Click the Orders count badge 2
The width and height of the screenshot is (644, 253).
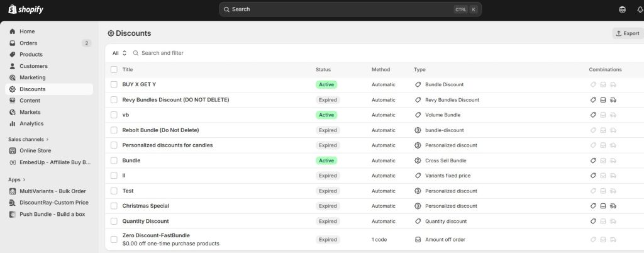(x=86, y=43)
